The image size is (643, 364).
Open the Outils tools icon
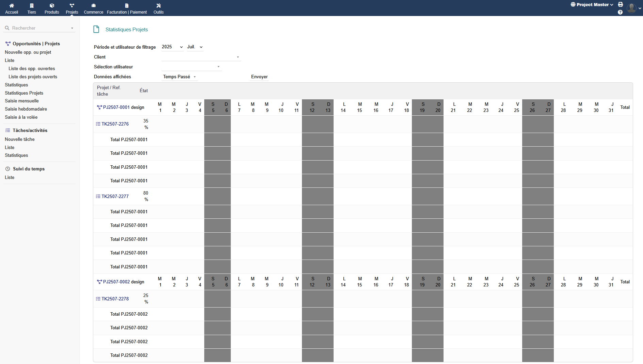coord(158,6)
